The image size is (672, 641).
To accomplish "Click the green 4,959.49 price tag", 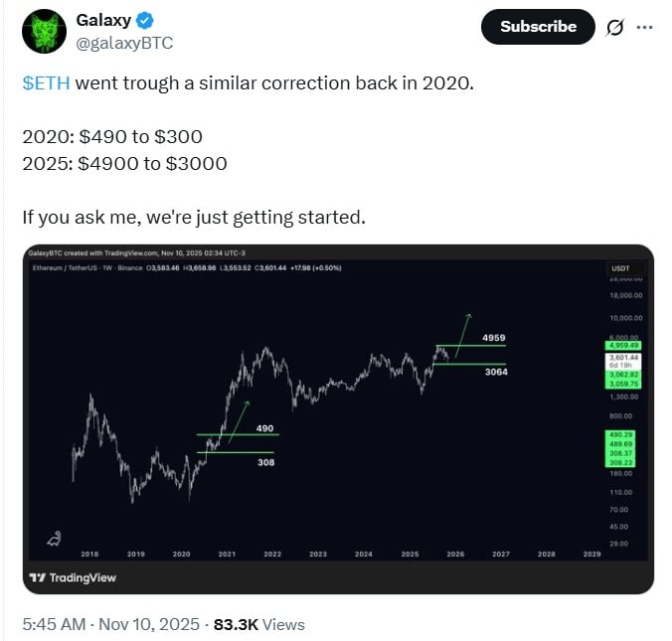I will coord(625,345).
